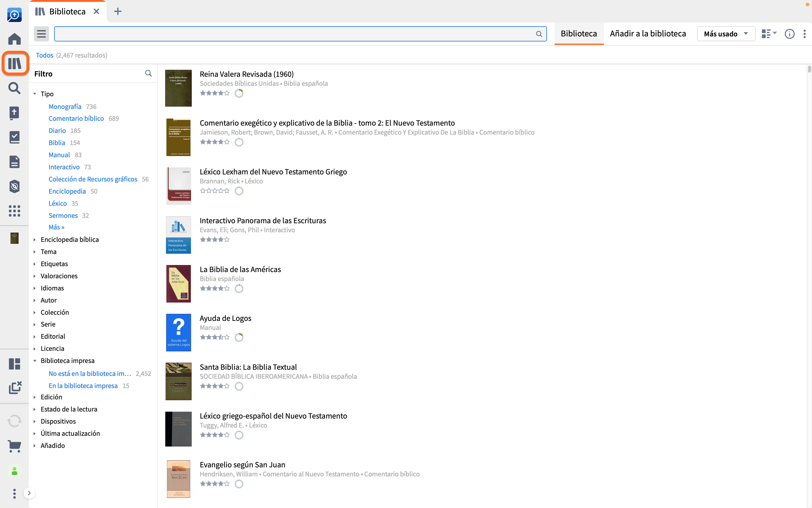Image resolution: width=812 pixels, height=508 pixels.
Task: Open the Ayuda de Logos cover thumbnail
Action: [x=178, y=333]
